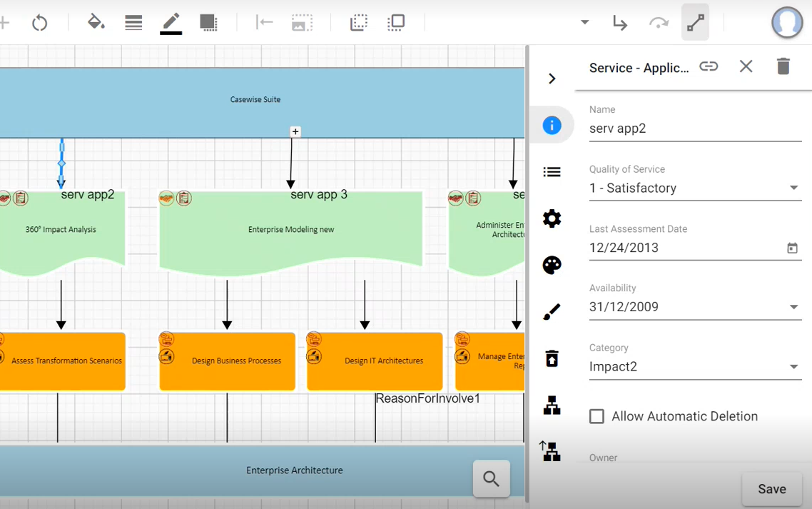Viewport: 812px width, 509px height.
Task: Click the trash delete icon in panel header
Action: coord(783,66)
